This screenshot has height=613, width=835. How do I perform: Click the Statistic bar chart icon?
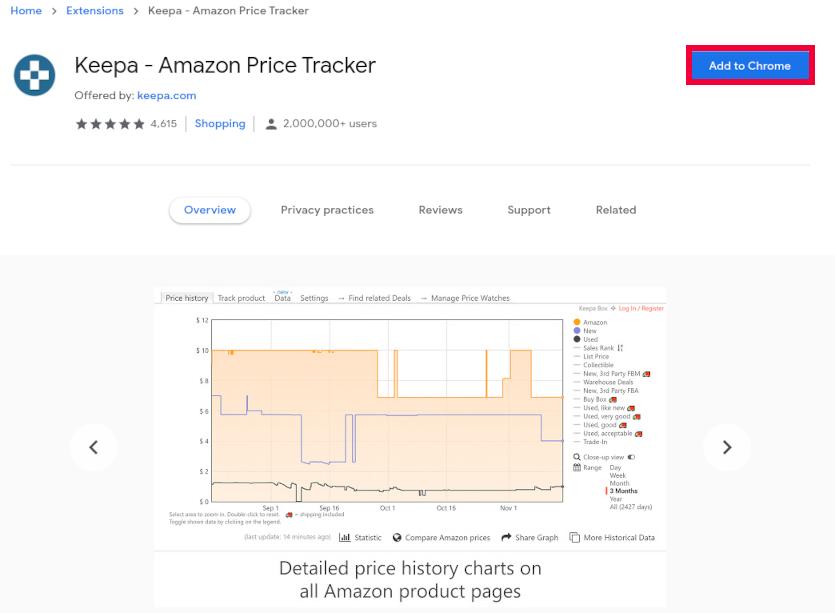pos(345,537)
